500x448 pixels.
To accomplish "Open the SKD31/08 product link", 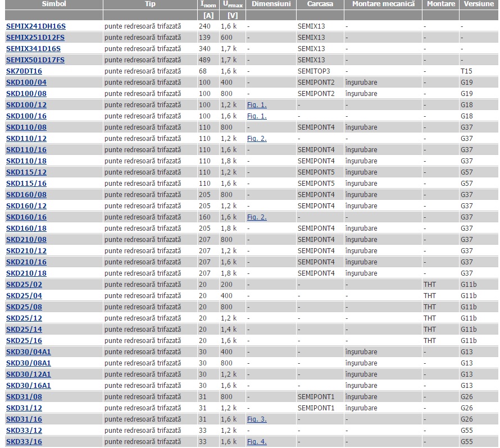I will point(24,397).
